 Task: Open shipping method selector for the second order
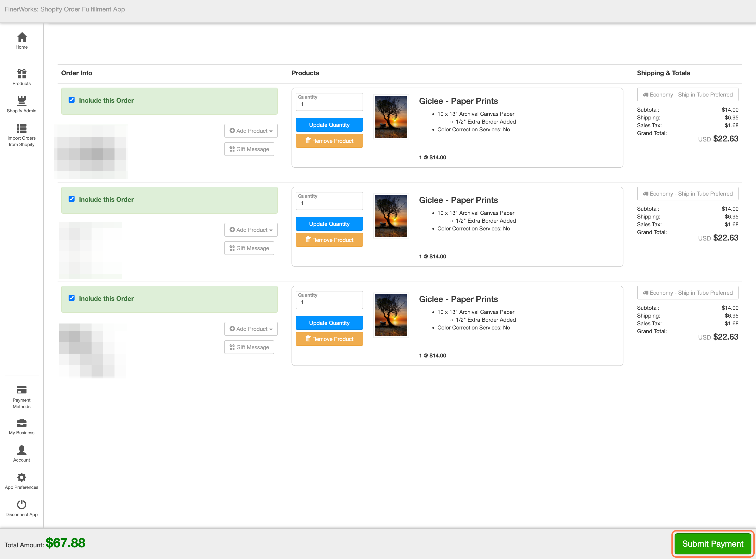click(688, 194)
